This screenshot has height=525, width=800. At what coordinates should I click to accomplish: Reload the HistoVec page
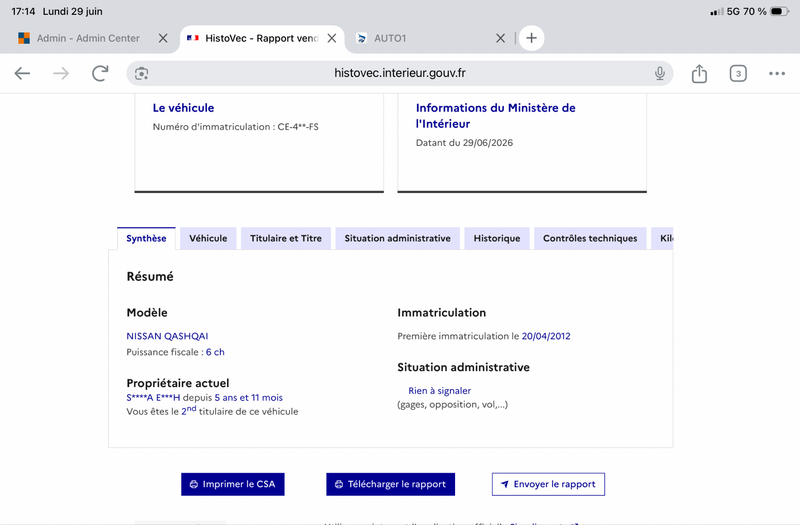pos(101,73)
